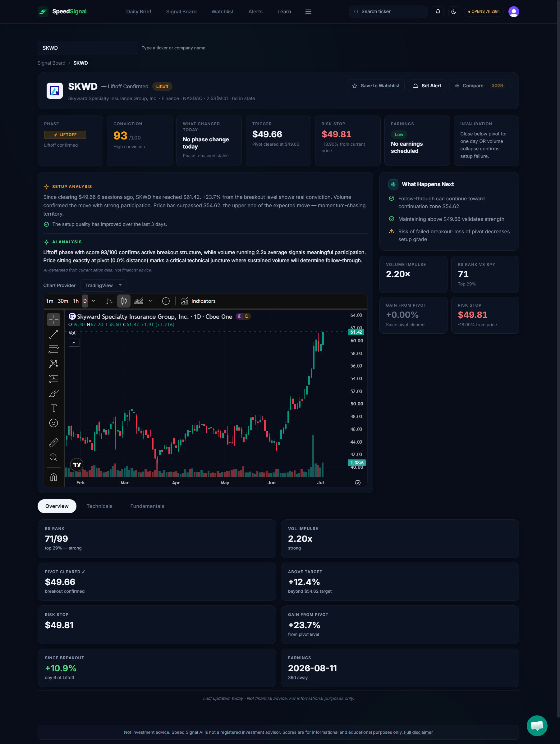Open the Signal Board nav item
The height and width of the screenshot is (744, 560).
click(x=181, y=12)
